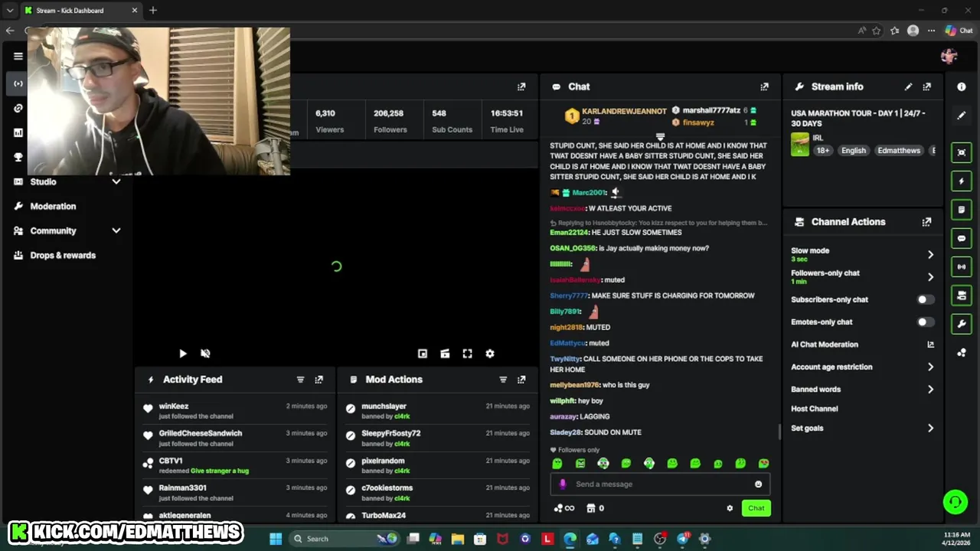Viewport: 980px width, 551px height.
Task: Click the trophy icon in left sidebar
Action: tap(18, 157)
